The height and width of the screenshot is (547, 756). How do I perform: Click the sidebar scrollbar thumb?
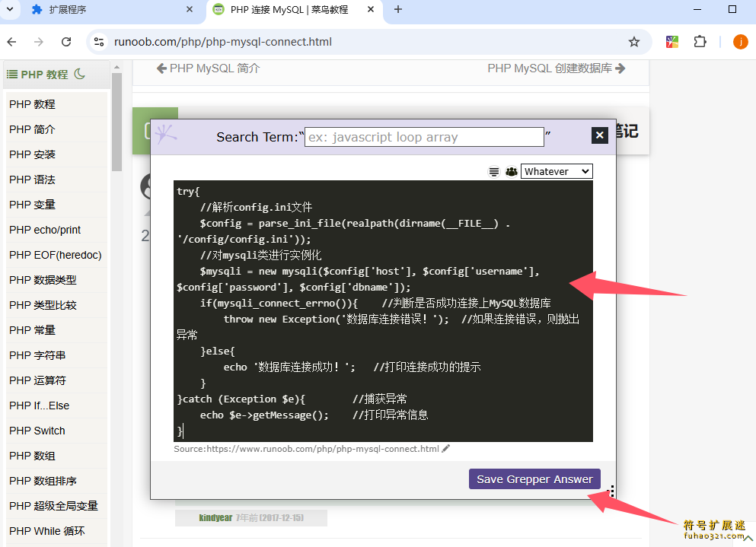click(116, 122)
